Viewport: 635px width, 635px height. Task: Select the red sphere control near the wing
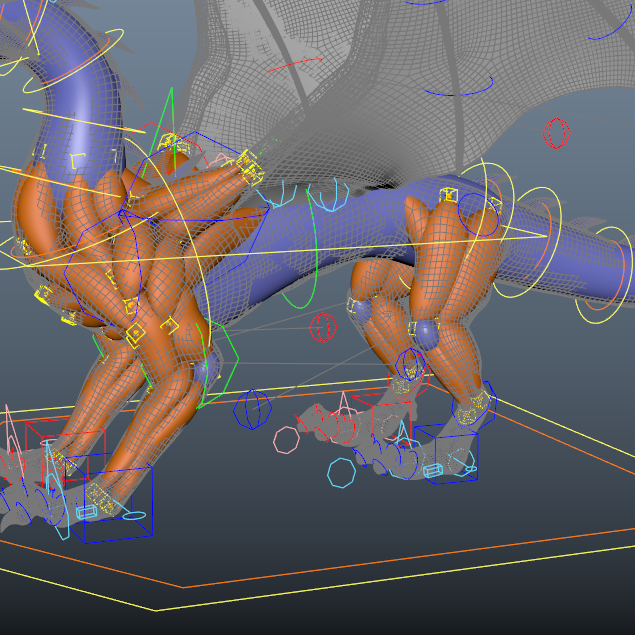coord(556,133)
